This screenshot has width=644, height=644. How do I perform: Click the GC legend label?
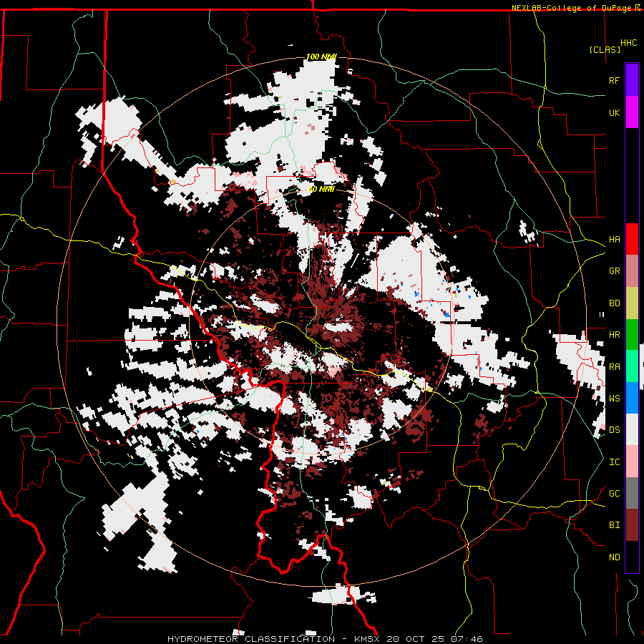[x=615, y=494]
